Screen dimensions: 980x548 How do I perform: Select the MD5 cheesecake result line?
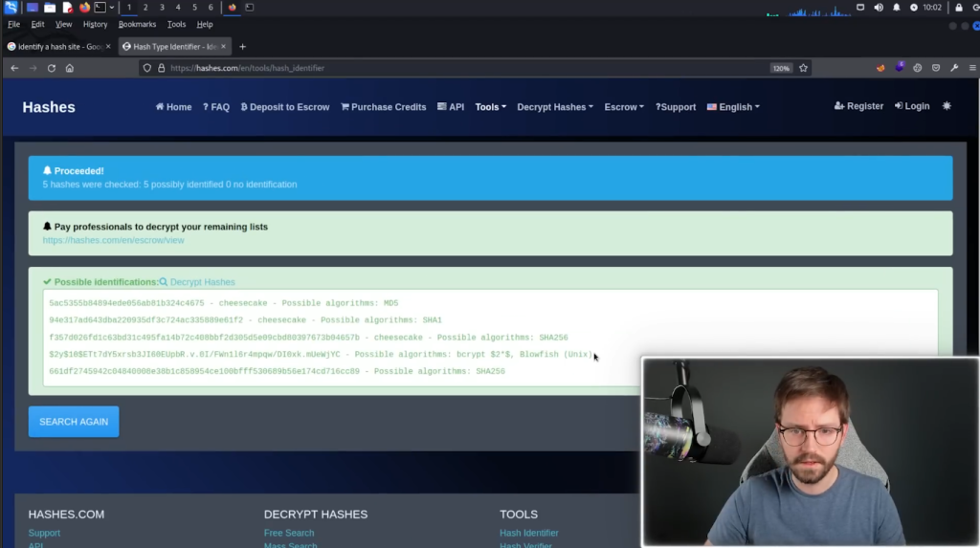click(x=224, y=303)
